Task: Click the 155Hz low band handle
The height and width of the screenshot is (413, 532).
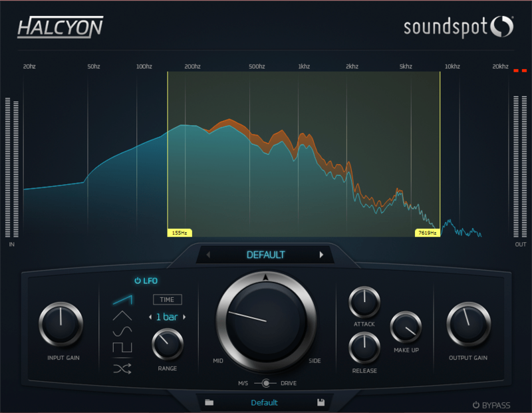Action: (180, 233)
